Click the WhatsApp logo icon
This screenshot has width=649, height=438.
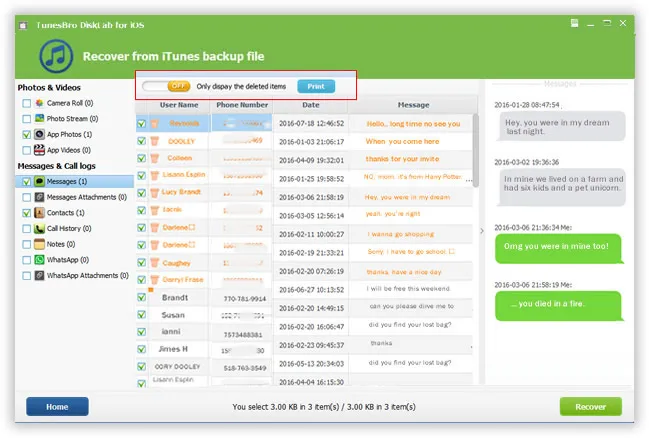coord(39,260)
